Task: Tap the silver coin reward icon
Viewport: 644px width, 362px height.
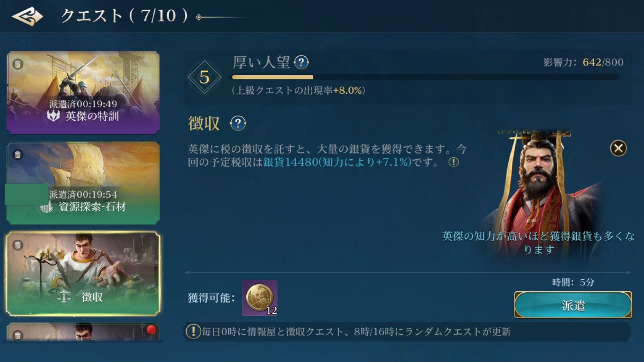Action: (x=260, y=298)
